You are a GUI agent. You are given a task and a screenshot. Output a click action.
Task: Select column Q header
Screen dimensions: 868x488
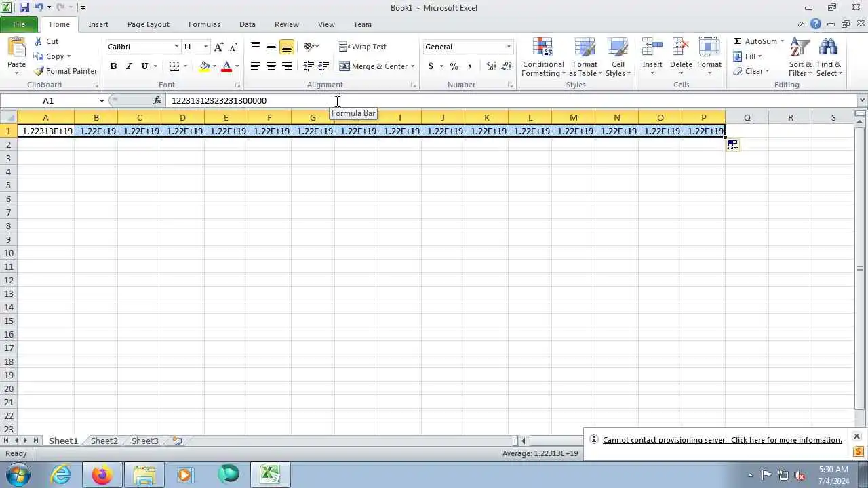(x=747, y=118)
